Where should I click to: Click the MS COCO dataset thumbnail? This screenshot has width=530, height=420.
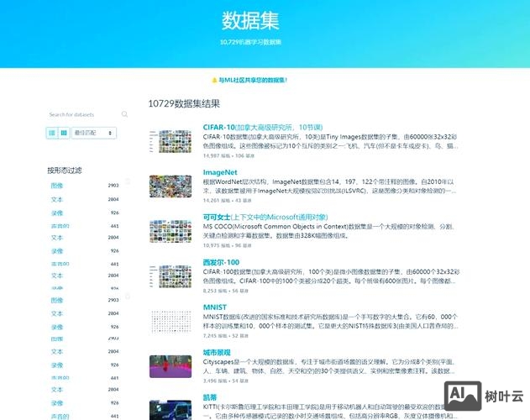(x=171, y=231)
